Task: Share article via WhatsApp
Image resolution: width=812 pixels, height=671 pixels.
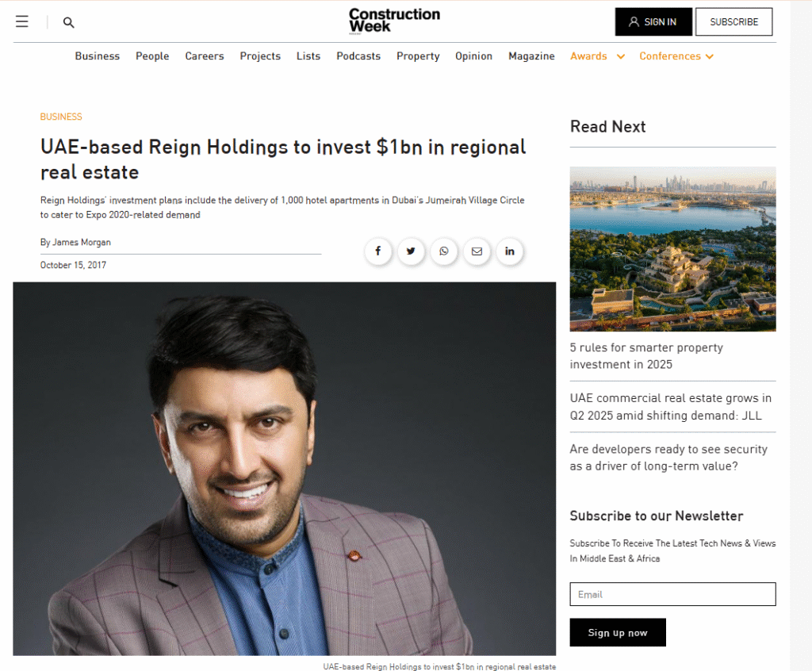Action: coord(444,251)
